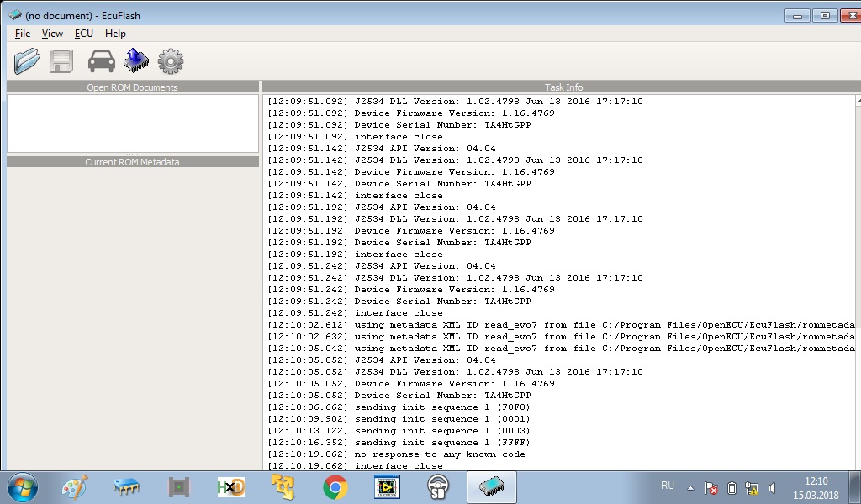Click the taskbar clock showing 12:10
This screenshot has height=504, width=861.
coord(816,487)
